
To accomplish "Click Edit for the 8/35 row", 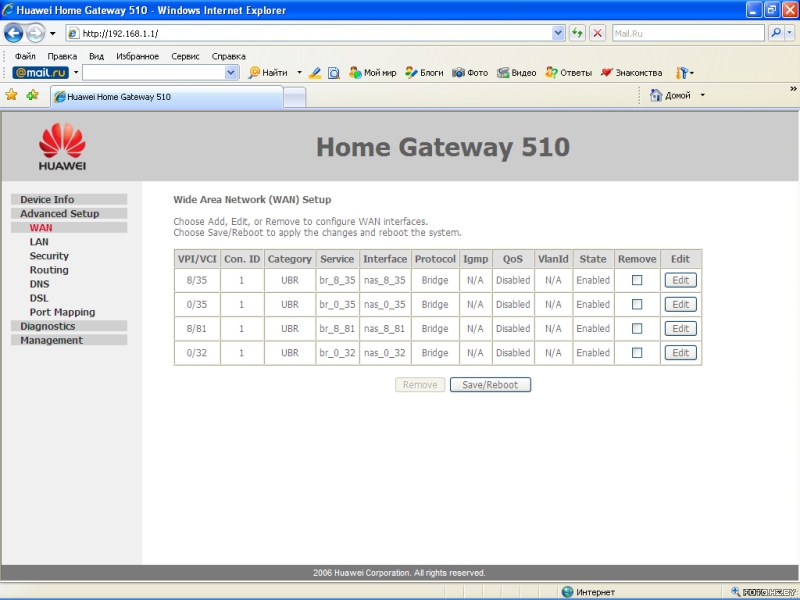I will tap(680, 280).
